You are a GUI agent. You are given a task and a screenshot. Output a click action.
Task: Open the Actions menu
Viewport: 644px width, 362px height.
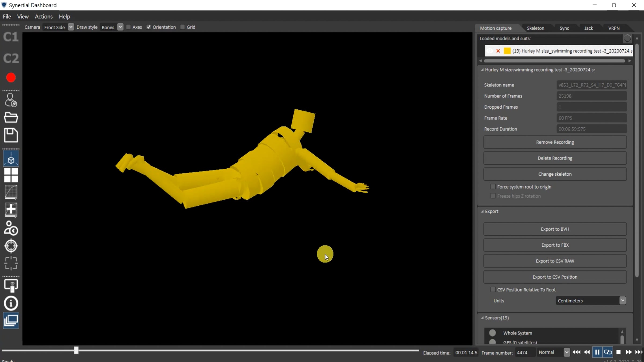[43, 16]
